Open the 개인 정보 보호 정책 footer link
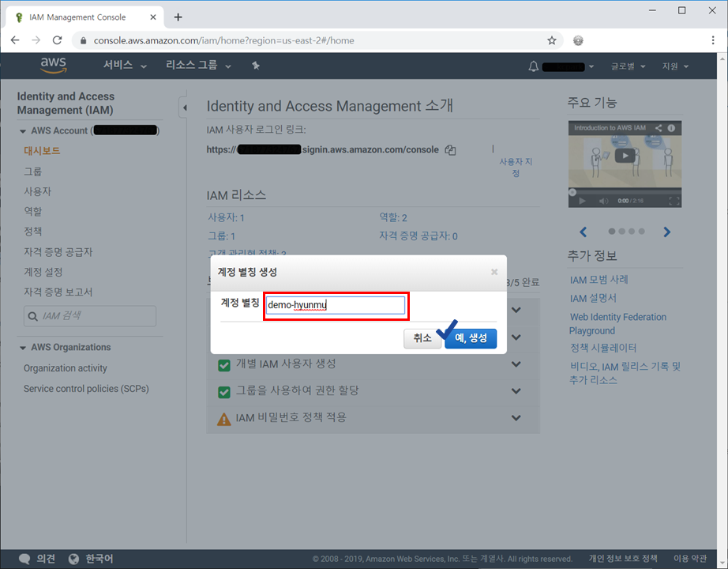Viewport: 728px width, 569px height. coord(623,559)
